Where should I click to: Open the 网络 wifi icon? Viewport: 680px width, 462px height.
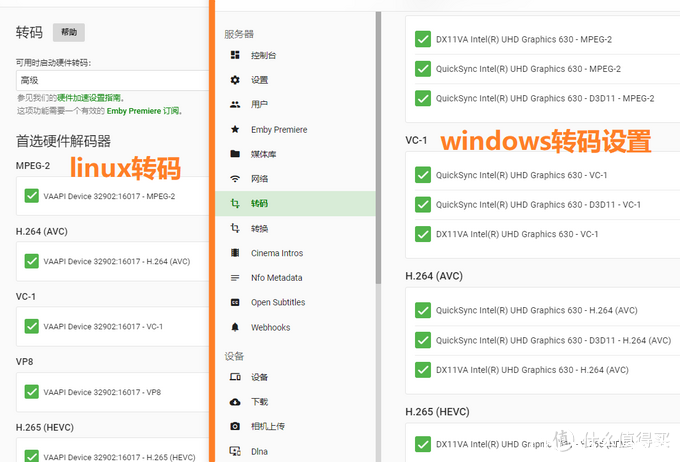[235, 179]
